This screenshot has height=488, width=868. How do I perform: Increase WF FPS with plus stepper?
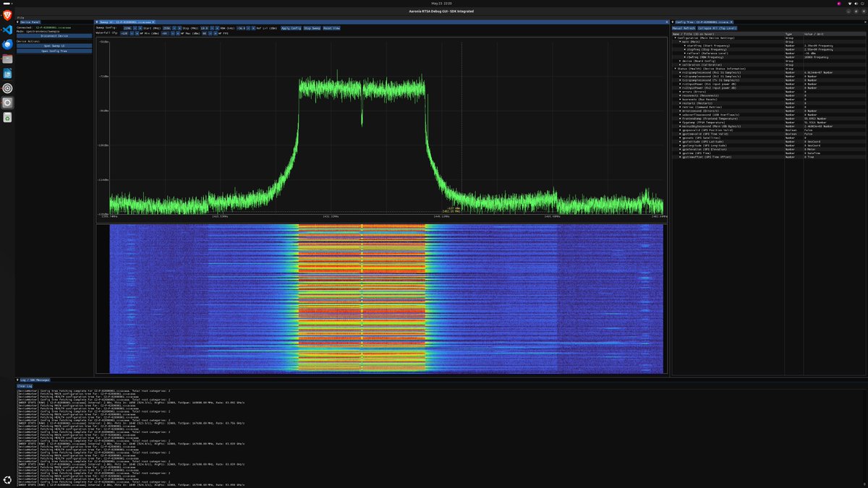coord(216,33)
